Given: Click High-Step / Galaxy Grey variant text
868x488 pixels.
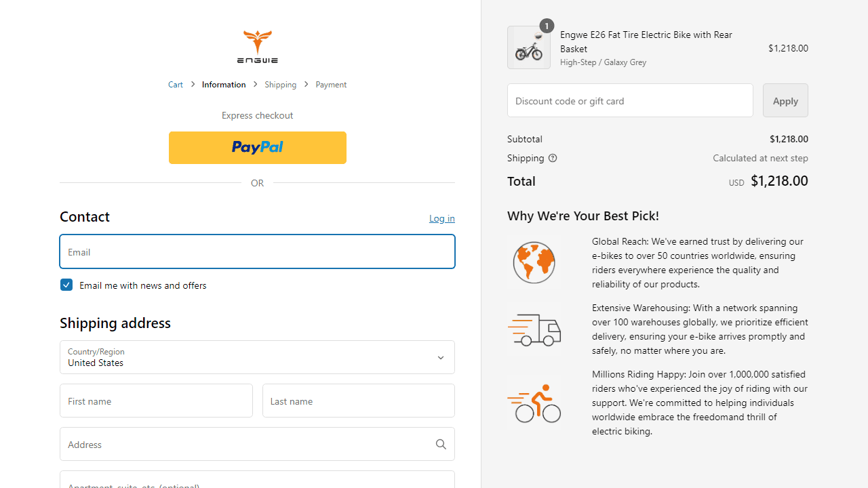Looking at the screenshot, I should point(603,62).
